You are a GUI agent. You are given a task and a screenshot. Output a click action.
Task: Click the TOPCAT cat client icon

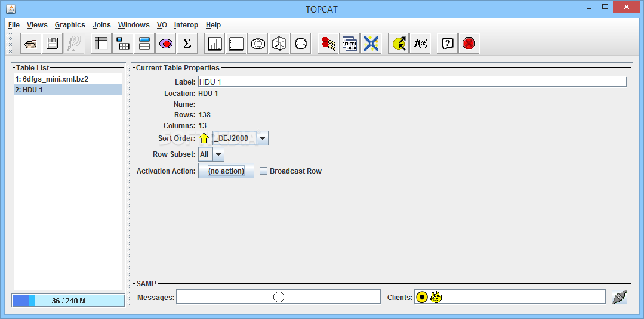pos(436,297)
